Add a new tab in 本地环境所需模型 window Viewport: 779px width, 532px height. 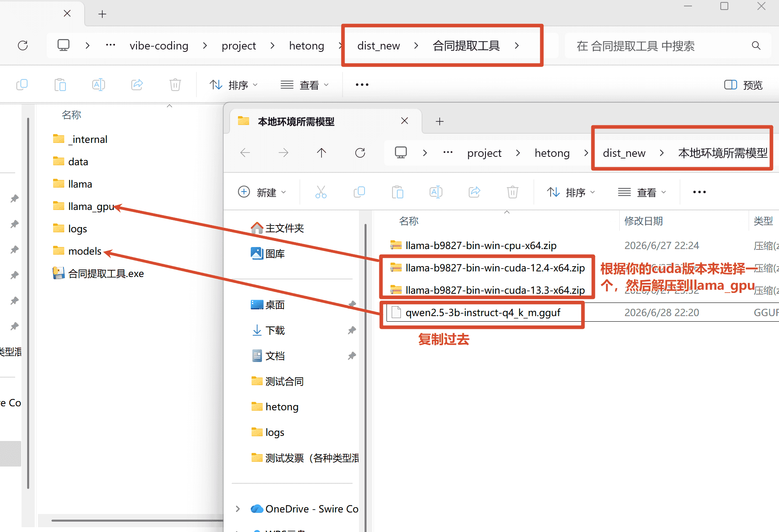440,121
